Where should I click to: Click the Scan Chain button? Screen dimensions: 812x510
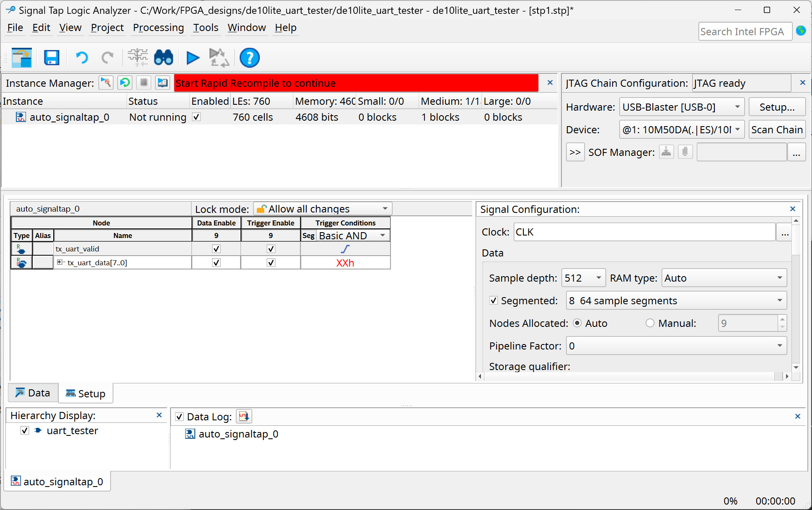(776, 129)
